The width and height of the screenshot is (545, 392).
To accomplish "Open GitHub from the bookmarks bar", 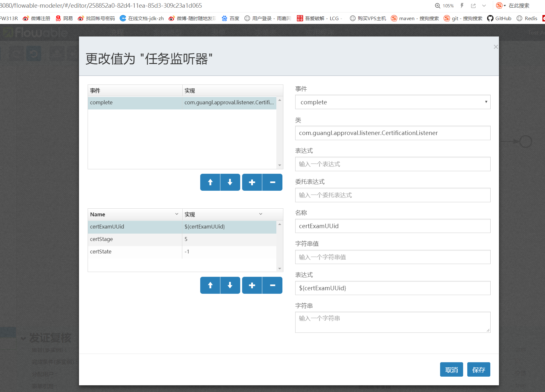I will [x=499, y=18].
